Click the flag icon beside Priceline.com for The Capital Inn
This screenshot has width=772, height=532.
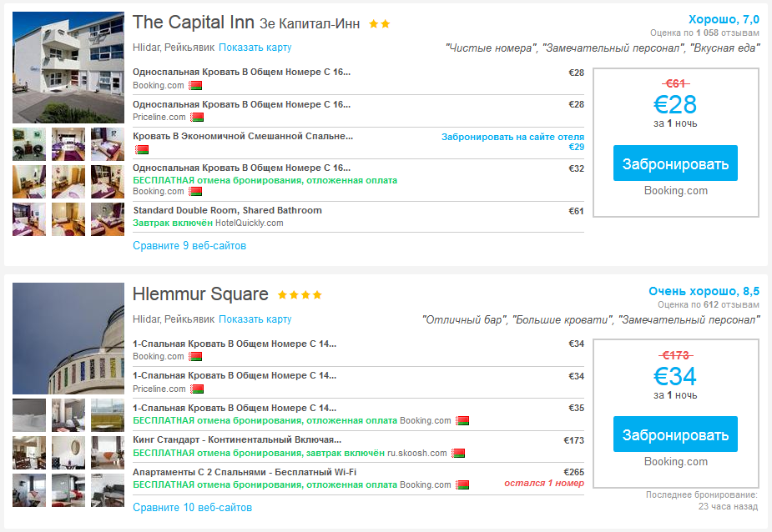click(x=197, y=118)
